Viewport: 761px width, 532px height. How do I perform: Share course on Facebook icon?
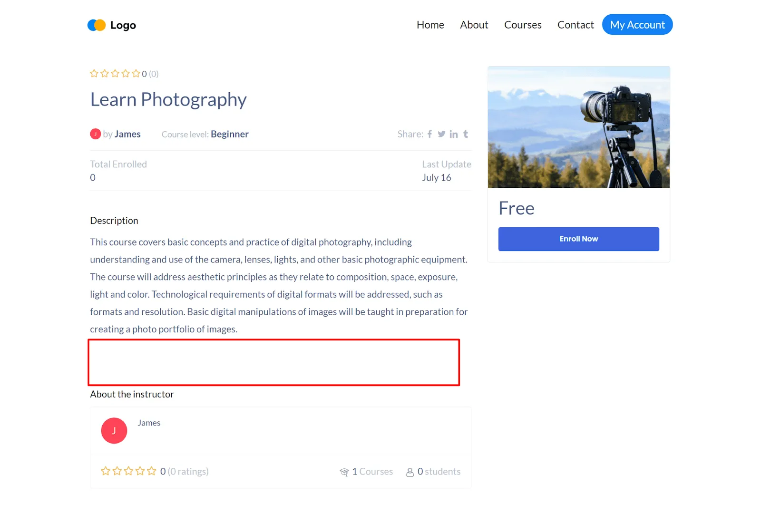click(429, 134)
